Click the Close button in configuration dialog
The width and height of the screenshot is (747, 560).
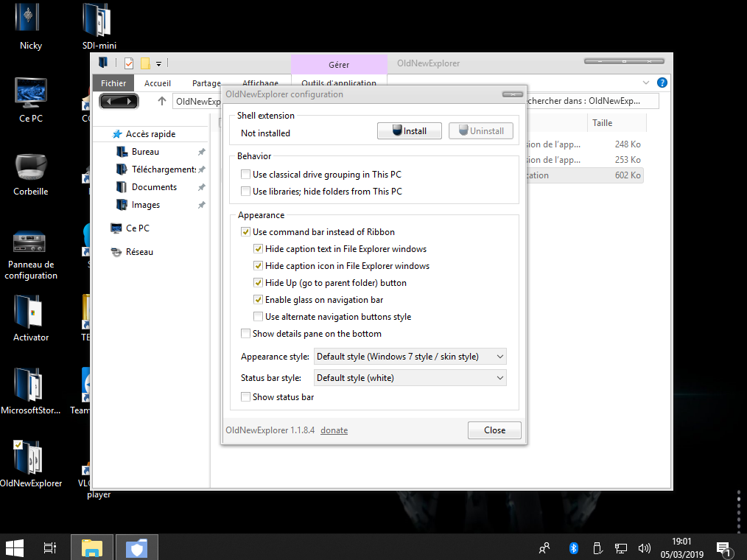494,430
